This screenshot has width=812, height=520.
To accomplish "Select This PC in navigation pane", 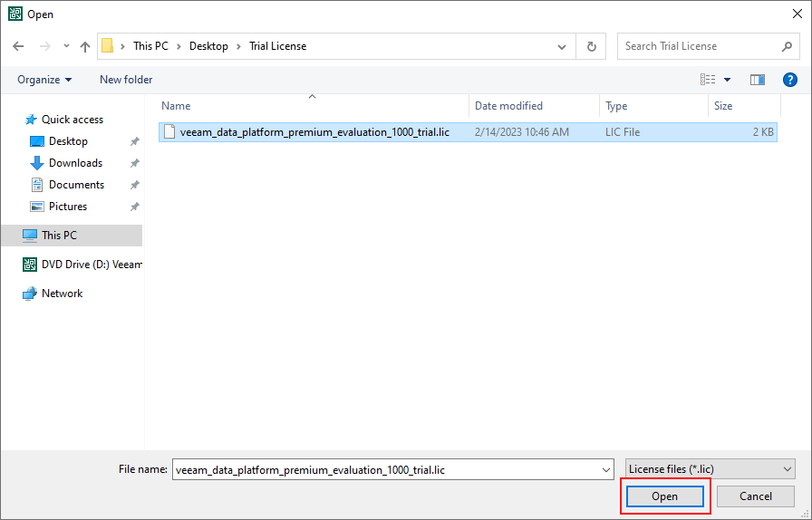I will pos(72,236).
